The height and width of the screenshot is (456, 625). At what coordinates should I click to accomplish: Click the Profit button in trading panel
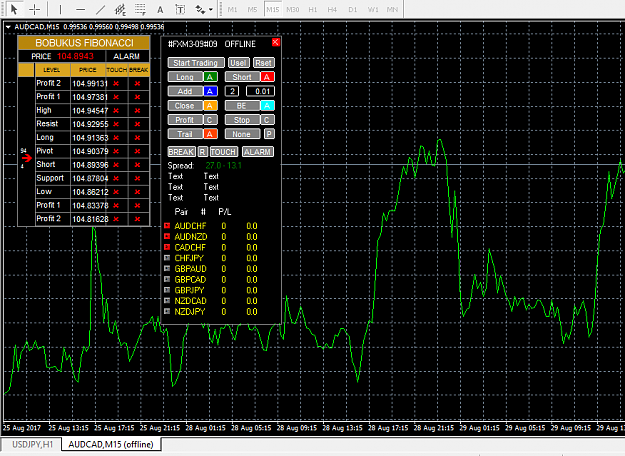pos(185,120)
